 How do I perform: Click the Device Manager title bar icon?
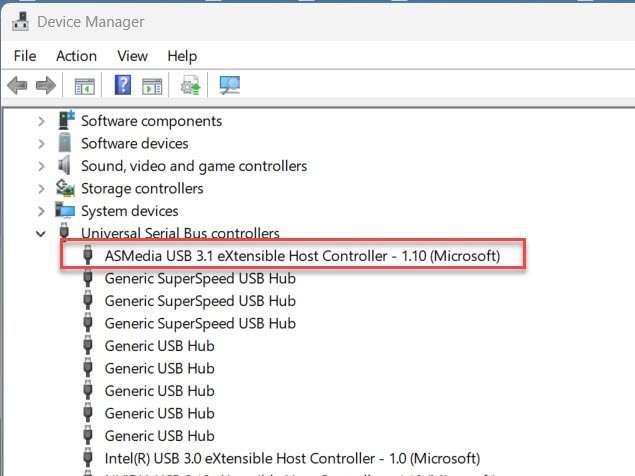point(20,21)
